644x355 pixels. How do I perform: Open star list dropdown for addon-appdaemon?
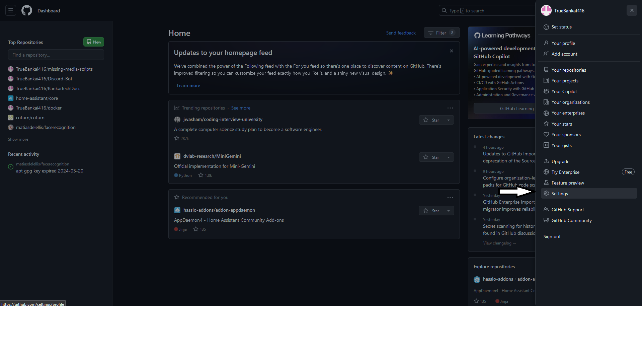point(449,211)
